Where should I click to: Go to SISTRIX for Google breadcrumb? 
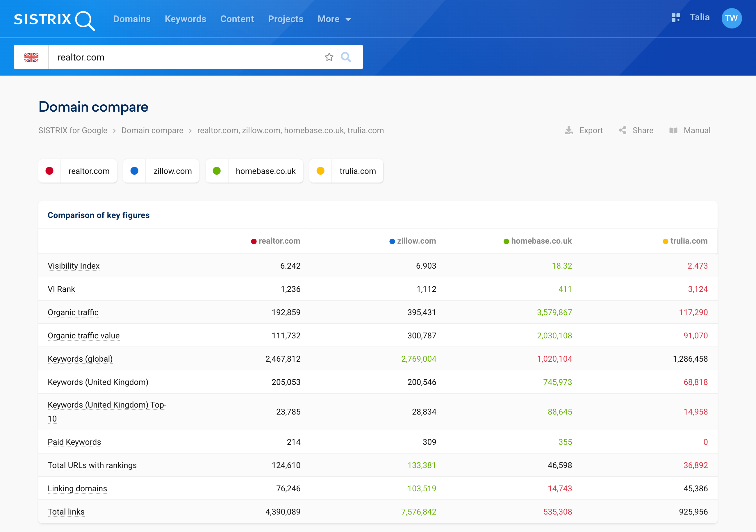[x=73, y=130]
